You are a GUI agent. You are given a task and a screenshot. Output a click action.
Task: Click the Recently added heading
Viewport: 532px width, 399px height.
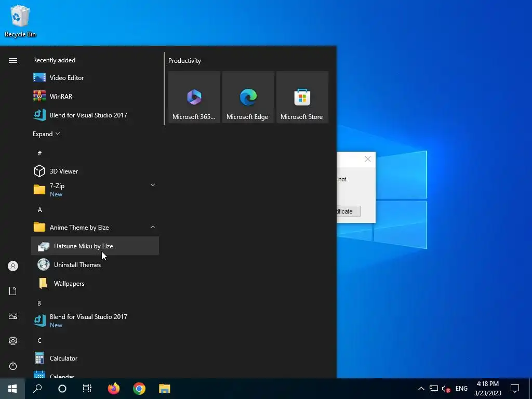[x=54, y=60]
